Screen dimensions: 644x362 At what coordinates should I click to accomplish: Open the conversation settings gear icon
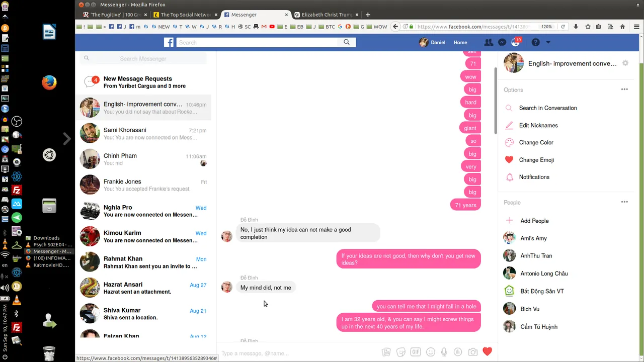pyautogui.click(x=625, y=63)
